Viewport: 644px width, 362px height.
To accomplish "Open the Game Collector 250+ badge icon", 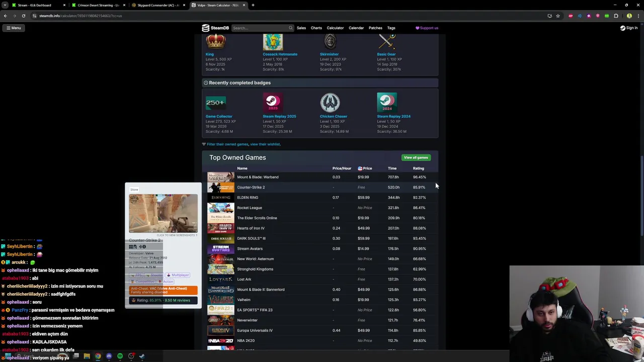I will pos(215,103).
